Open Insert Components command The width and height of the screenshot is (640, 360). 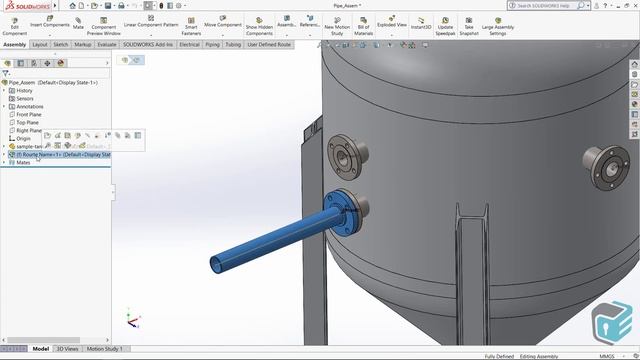(50, 22)
